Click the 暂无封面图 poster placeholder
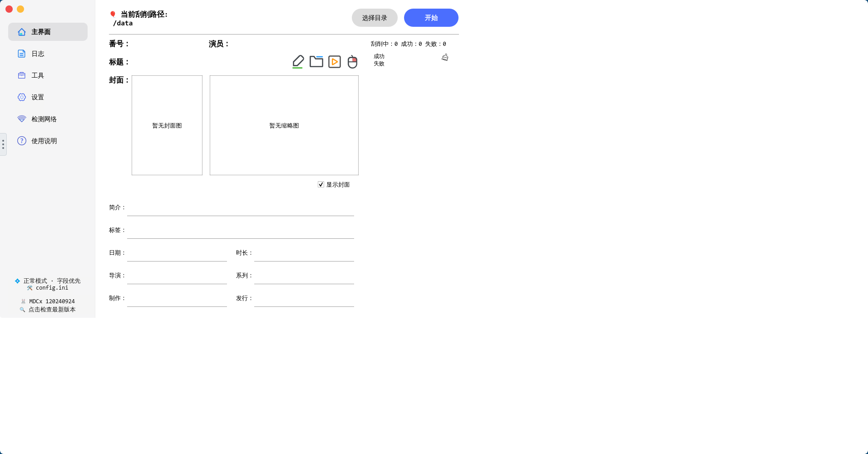Viewport: 868px width, 454px height. click(x=167, y=125)
